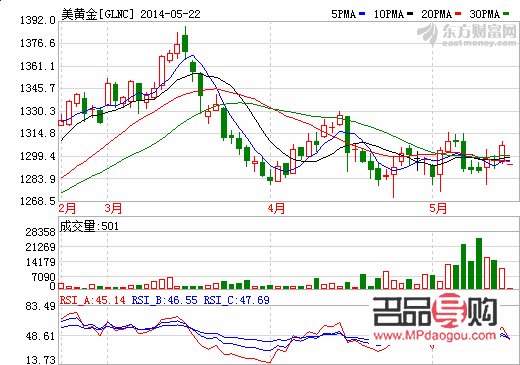Screen dimensions: 520x365
Task: Click the 1330.3 price axis label
Action: pyautogui.click(x=38, y=111)
